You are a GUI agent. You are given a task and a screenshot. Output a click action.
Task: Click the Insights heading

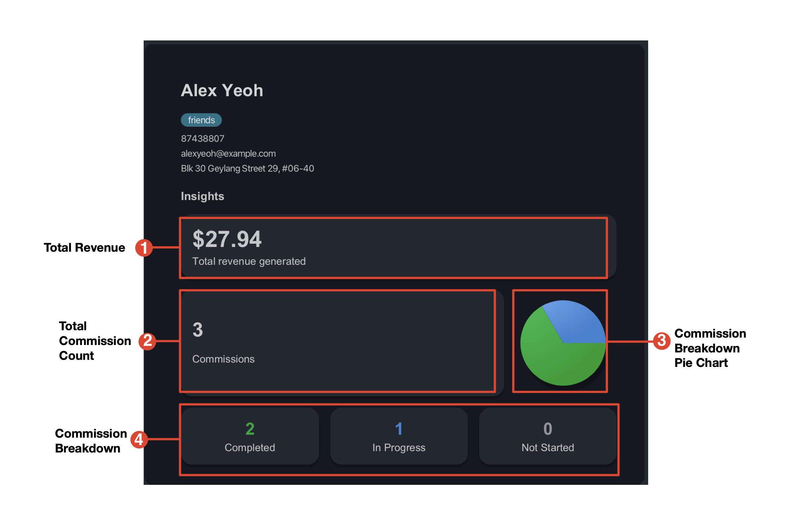203,196
